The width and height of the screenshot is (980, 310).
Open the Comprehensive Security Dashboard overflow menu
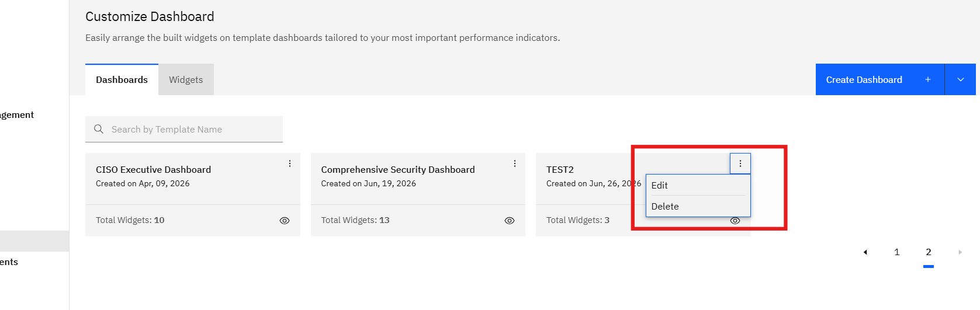coord(515,163)
